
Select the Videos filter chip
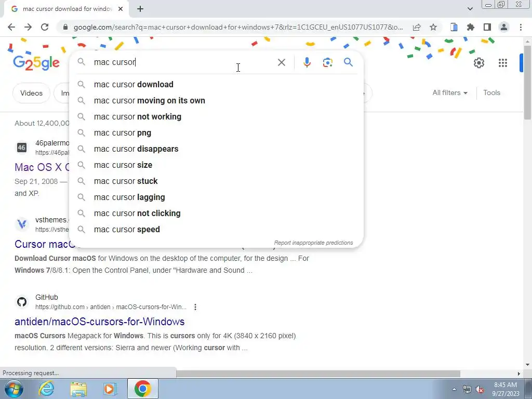pos(31,93)
